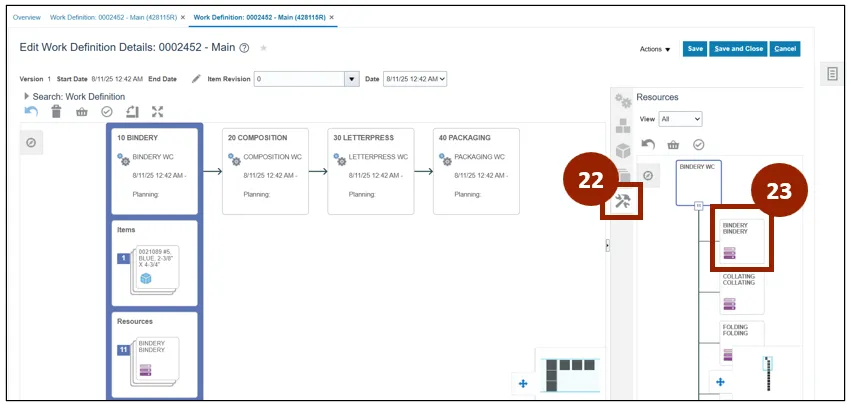Image resolution: width=851 pixels, height=408 pixels.
Task: Click the items count badge 1
Action: coord(123,258)
